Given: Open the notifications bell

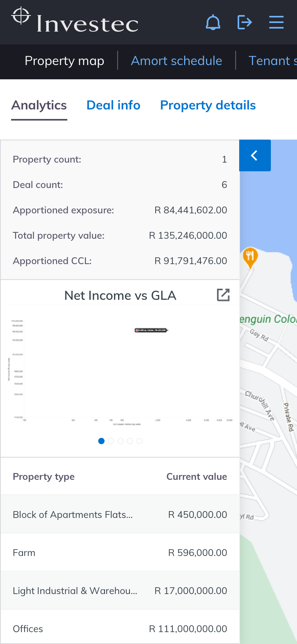Looking at the screenshot, I should click(213, 22).
